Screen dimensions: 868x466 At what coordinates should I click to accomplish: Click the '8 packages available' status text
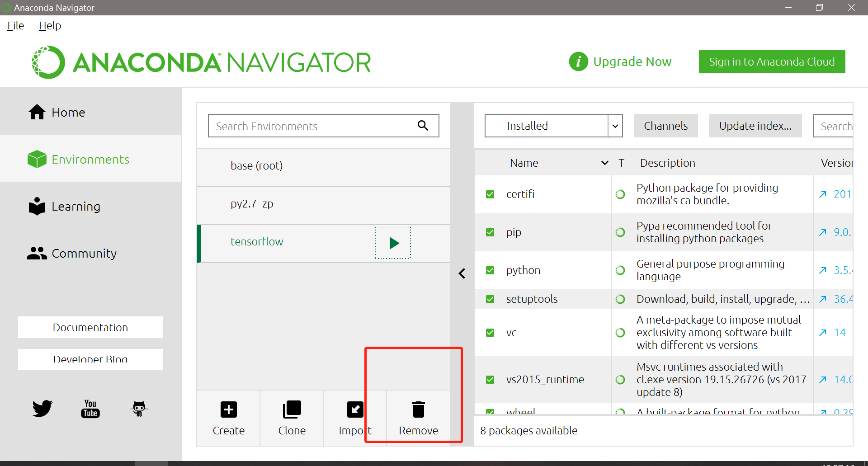click(x=528, y=431)
